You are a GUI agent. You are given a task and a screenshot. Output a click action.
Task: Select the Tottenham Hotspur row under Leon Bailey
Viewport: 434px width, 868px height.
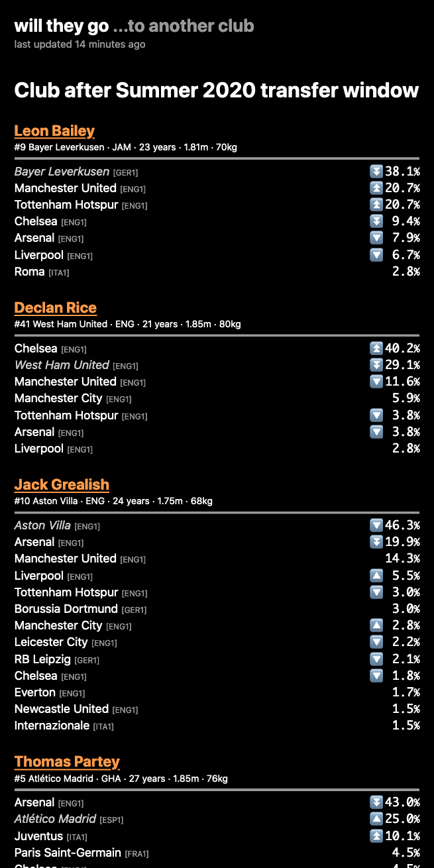coord(217,205)
